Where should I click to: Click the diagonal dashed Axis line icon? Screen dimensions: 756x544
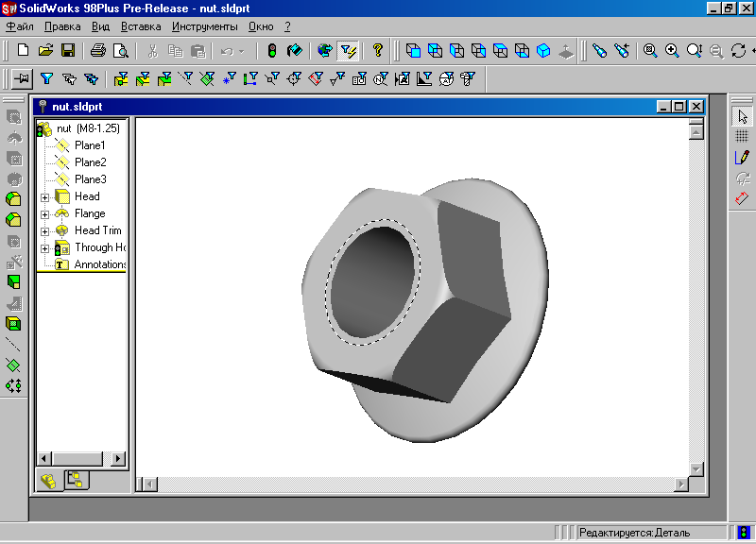(x=13, y=345)
